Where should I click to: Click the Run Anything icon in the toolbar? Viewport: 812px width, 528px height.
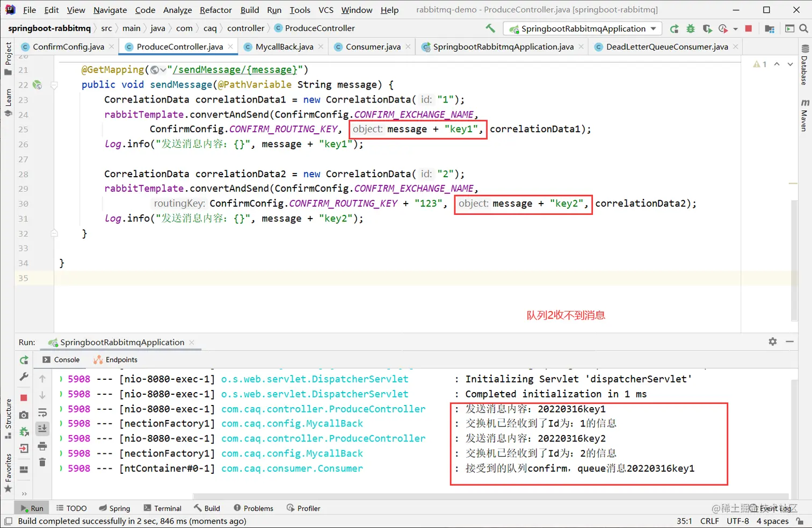pos(790,28)
